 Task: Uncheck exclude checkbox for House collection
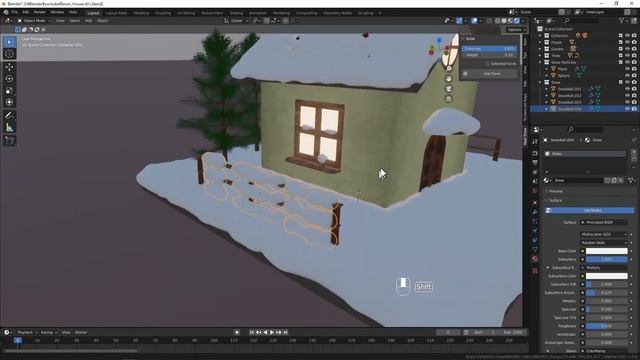pos(620,42)
